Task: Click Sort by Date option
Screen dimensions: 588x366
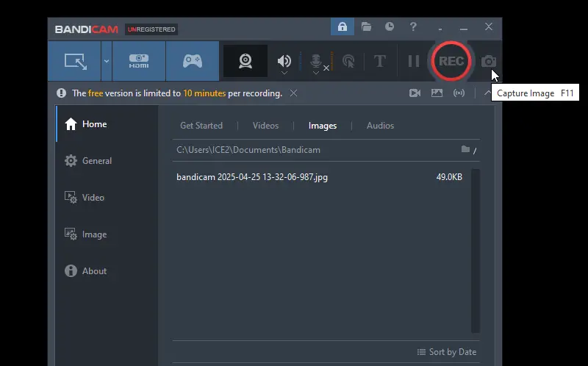Action: click(x=447, y=352)
